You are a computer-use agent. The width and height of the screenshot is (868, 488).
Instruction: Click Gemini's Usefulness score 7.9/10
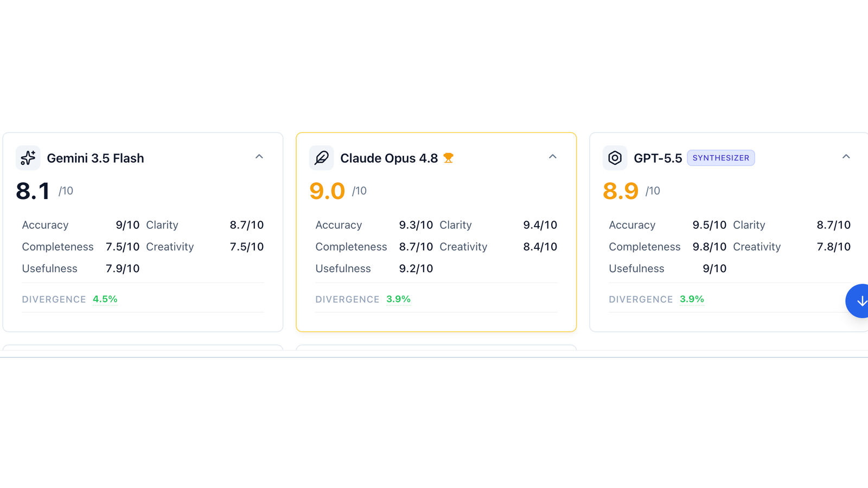tap(123, 268)
